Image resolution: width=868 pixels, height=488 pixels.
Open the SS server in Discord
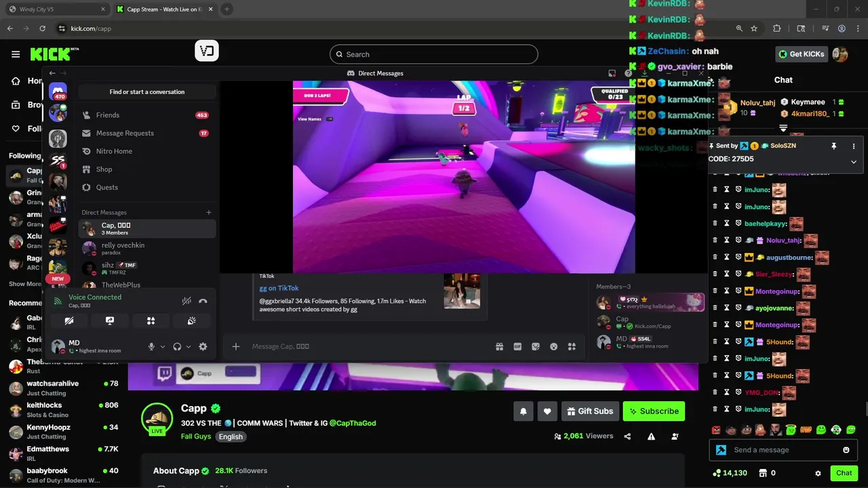[58, 160]
